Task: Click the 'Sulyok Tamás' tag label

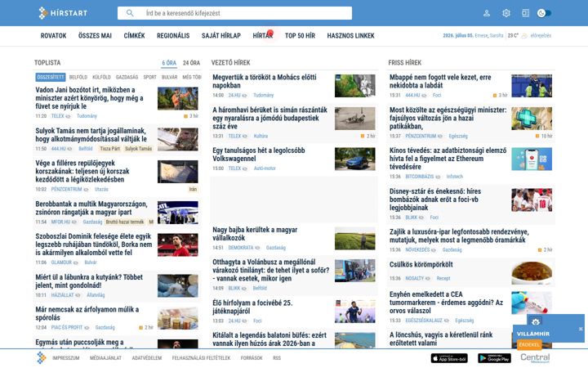Action: (138, 149)
